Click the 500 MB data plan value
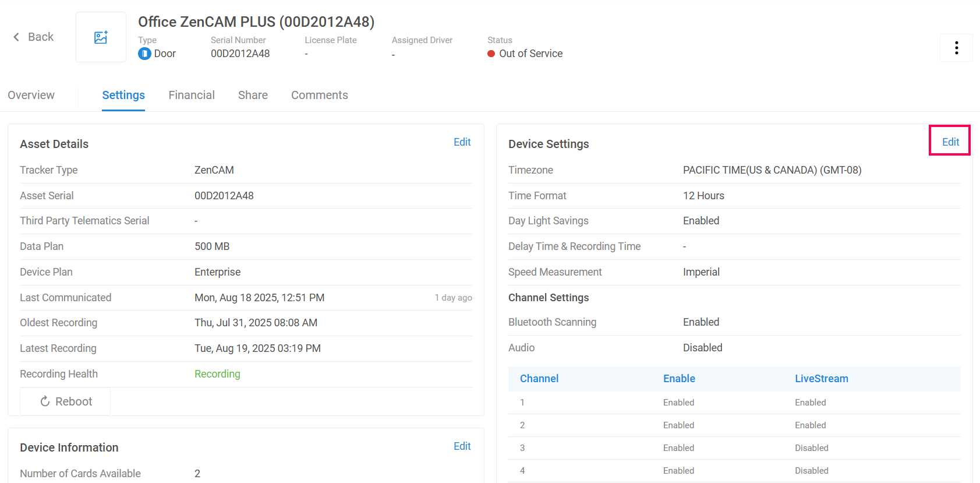 212,246
